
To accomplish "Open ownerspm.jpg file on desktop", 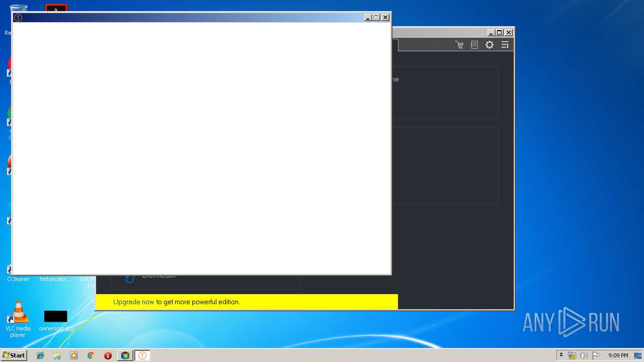I will click(56, 321).
